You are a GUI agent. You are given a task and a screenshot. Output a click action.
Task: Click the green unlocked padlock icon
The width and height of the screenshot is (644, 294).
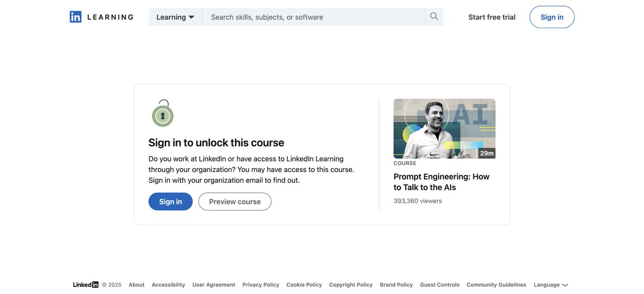(163, 113)
